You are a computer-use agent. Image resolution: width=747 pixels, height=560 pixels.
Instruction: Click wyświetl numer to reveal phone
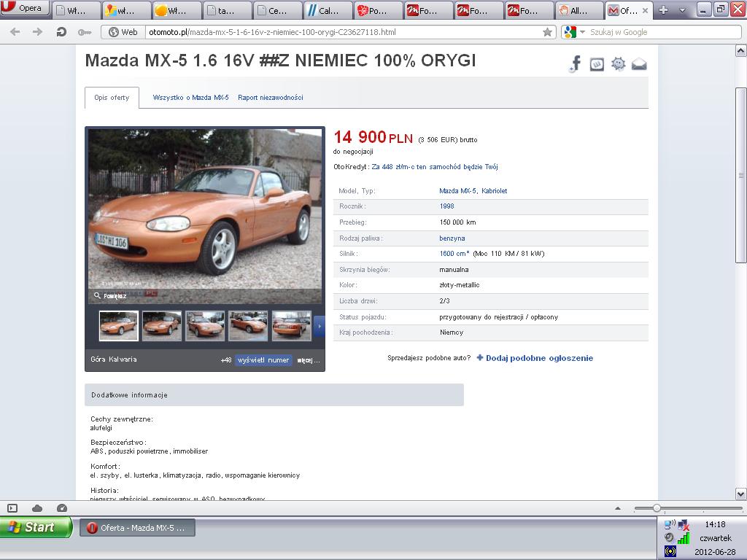pyautogui.click(x=263, y=360)
